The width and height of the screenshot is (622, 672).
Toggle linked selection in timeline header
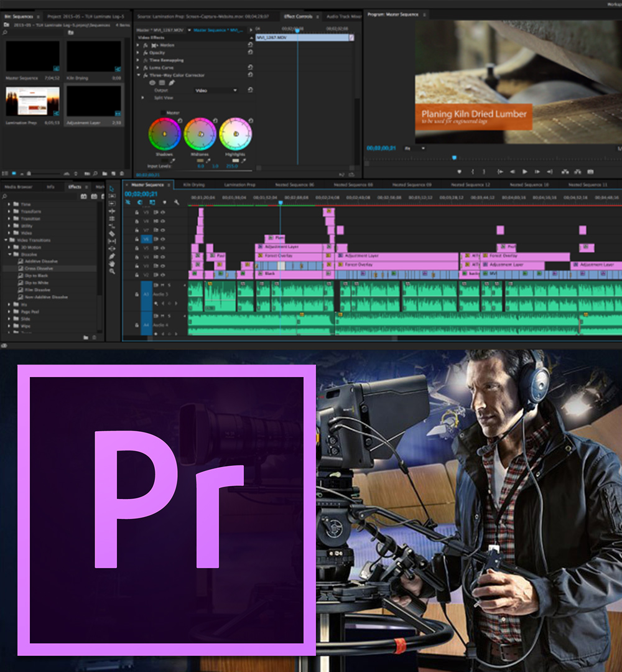click(x=152, y=202)
